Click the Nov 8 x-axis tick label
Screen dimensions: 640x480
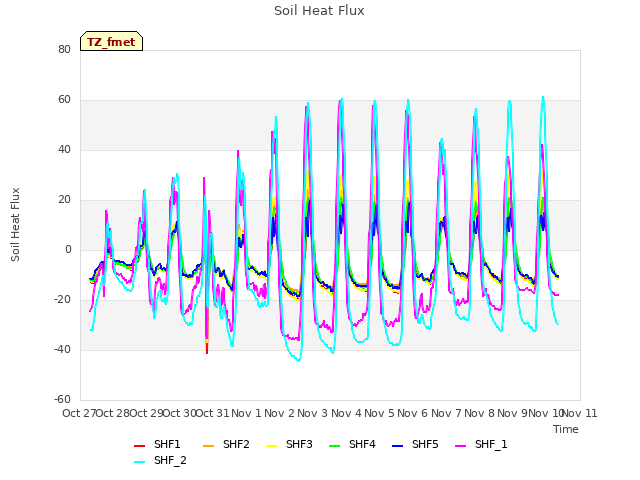pyautogui.click(x=480, y=413)
